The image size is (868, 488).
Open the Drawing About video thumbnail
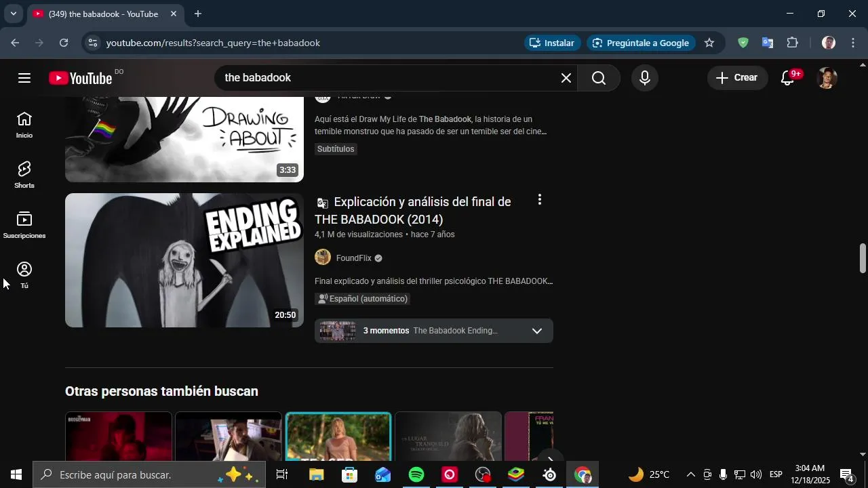[x=184, y=139]
